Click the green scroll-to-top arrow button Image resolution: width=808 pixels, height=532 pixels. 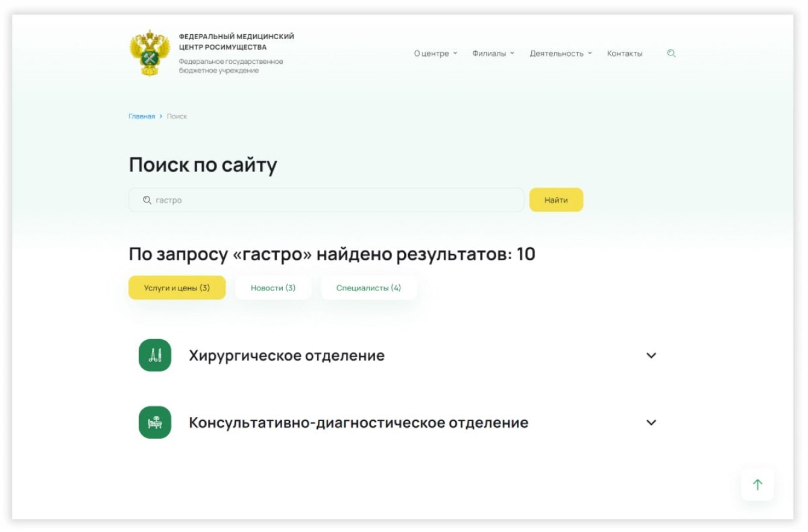[757, 484]
